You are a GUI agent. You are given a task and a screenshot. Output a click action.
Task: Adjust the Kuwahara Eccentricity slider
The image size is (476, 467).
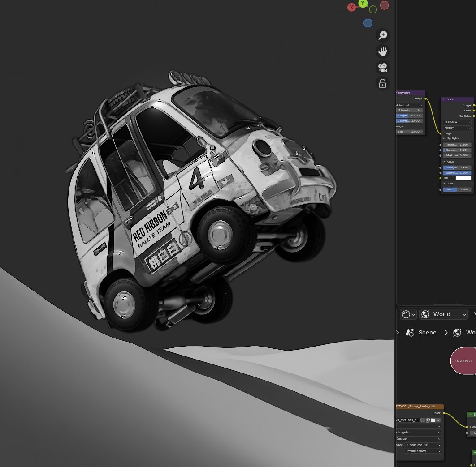[410, 121]
